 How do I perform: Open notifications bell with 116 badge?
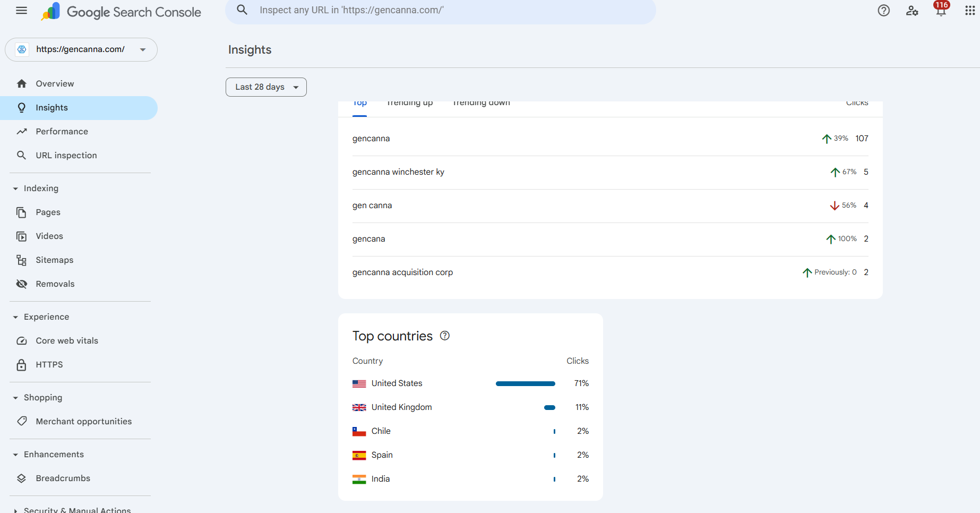941,11
